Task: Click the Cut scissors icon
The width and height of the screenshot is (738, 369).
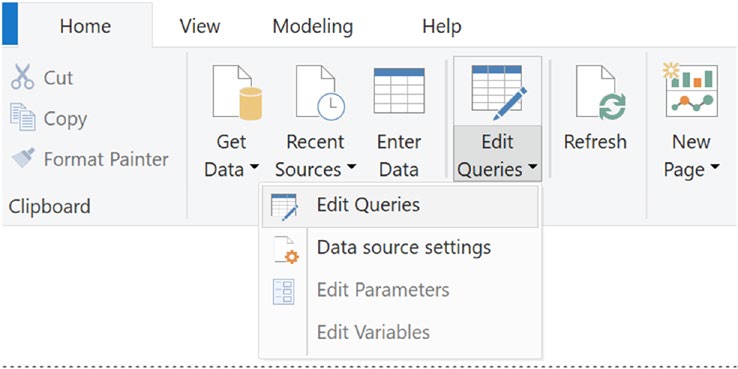Action: (x=23, y=77)
